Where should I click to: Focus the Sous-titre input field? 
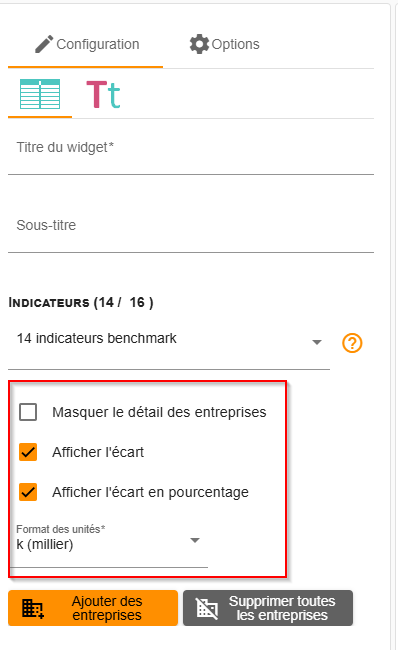click(191, 230)
